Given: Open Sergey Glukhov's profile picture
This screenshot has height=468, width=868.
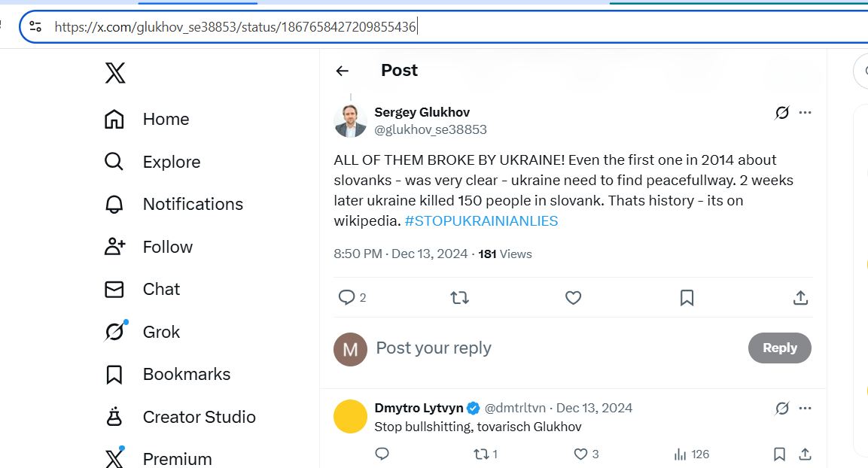Looking at the screenshot, I should coord(350,121).
